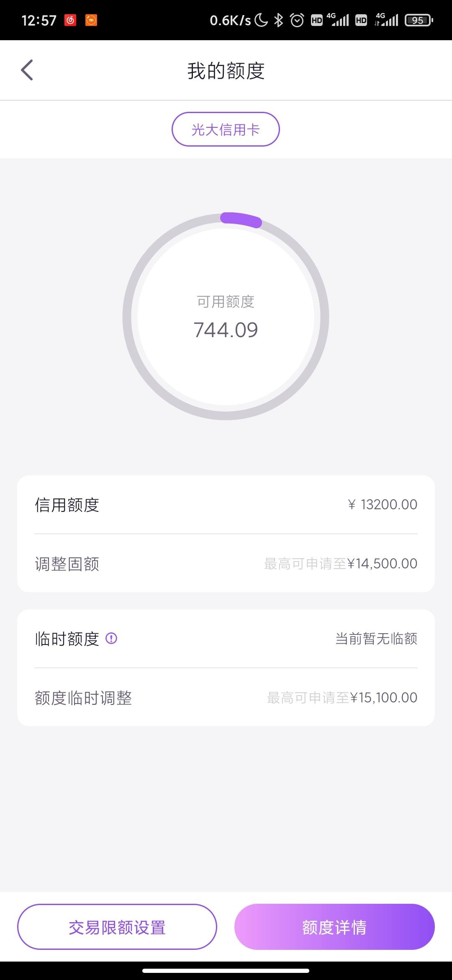Tap the temporary limit info icon

(111, 638)
